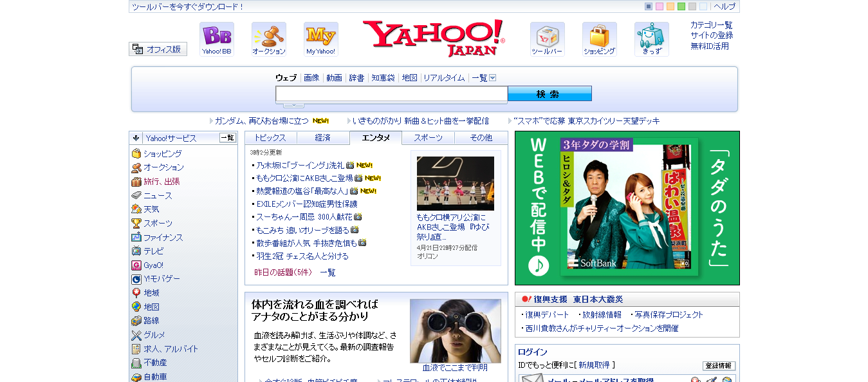Click the GyaO! icon in sidebar
Image resolution: width=868 pixels, height=382 pixels.
click(136, 265)
